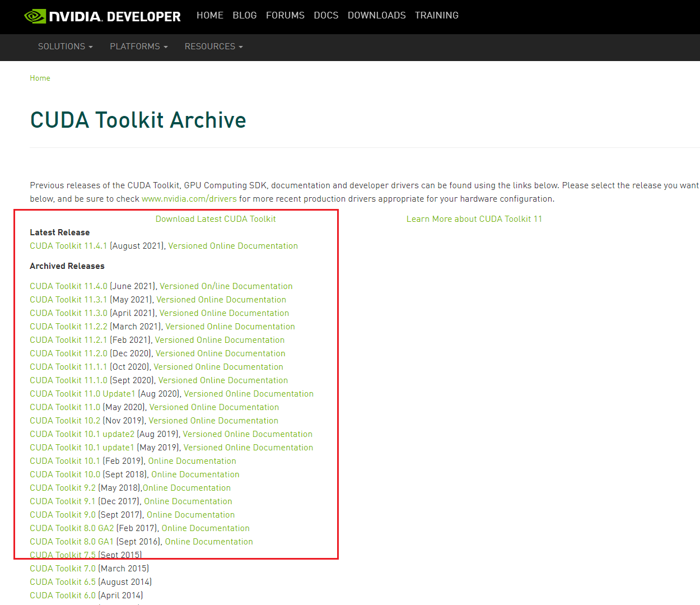Image resolution: width=700 pixels, height=605 pixels.
Task: Expand the SOLUTIONS dropdown
Action: (66, 46)
